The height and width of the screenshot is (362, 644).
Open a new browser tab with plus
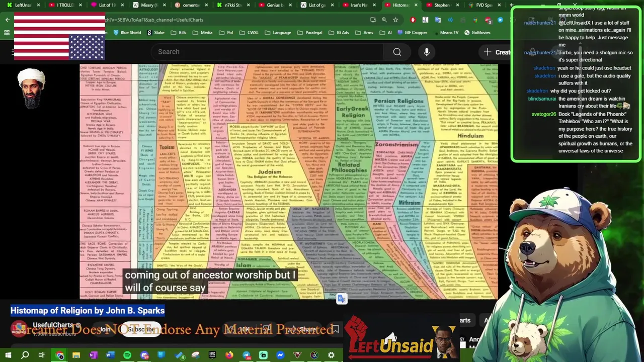click(512, 5)
